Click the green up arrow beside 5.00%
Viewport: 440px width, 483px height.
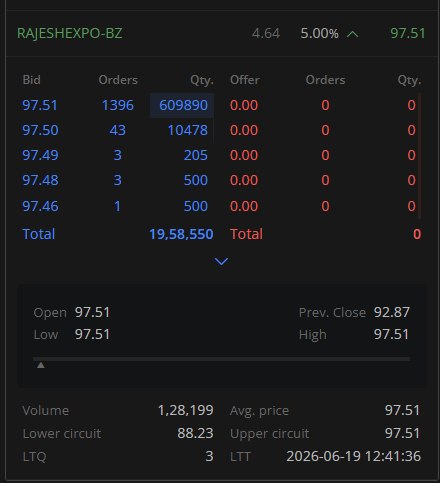(352, 34)
